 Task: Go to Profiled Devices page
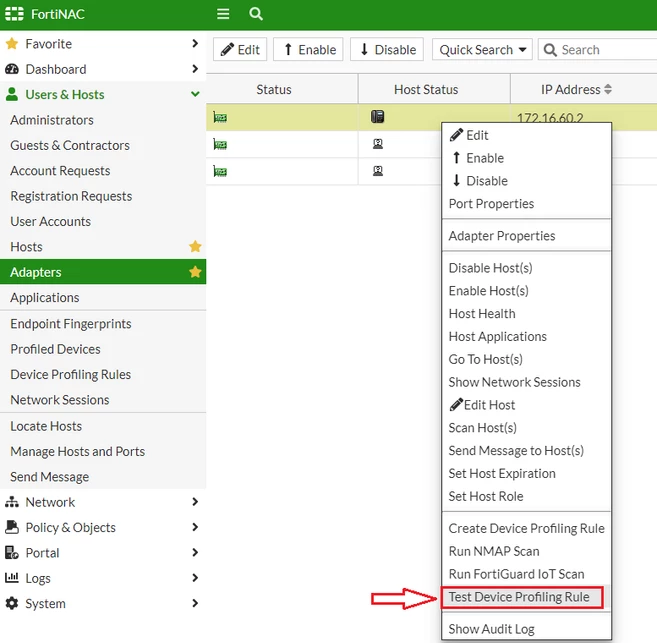tap(103, 349)
